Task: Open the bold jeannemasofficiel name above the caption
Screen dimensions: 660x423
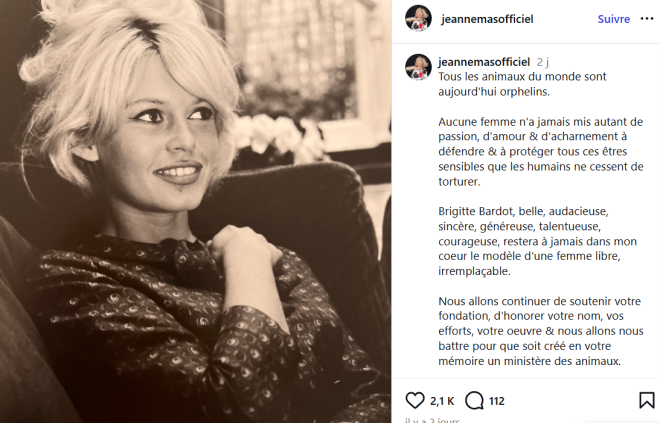Action: (484, 62)
